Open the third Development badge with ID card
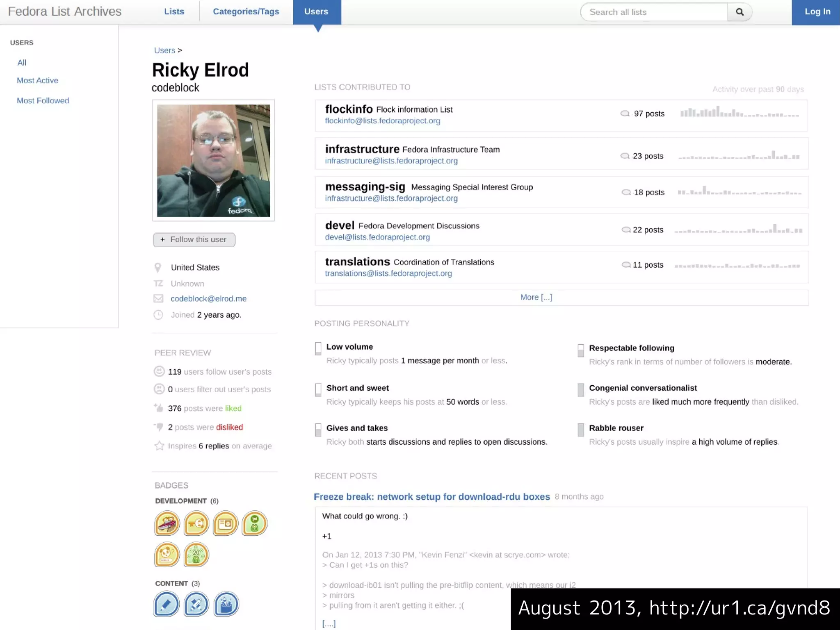 point(225,523)
